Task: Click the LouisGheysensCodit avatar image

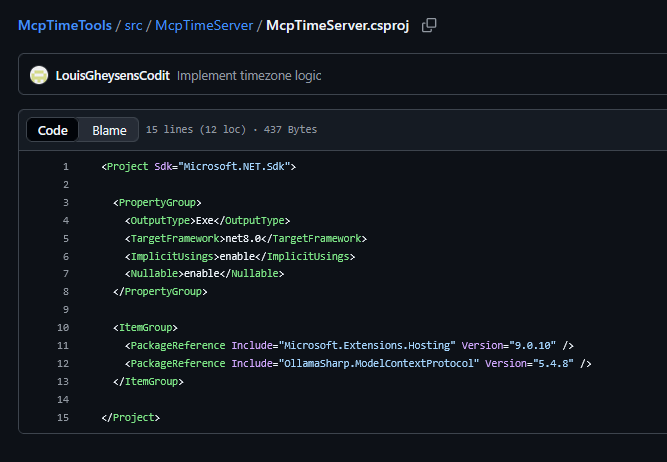Action: [39, 75]
